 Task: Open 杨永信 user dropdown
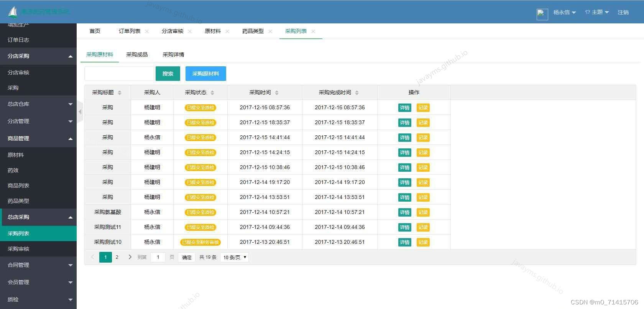(x=564, y=12)
